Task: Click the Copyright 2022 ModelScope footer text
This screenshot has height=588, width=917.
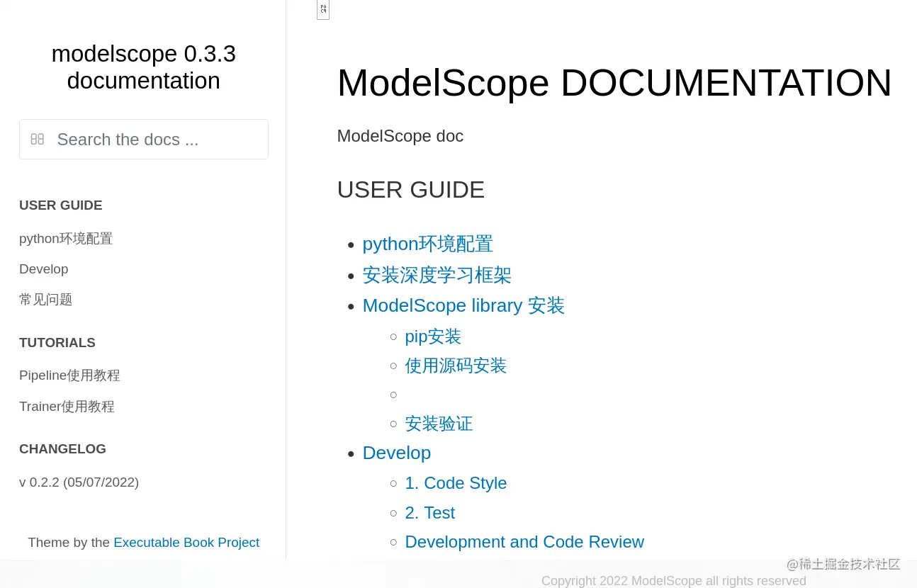Action: (674, 581)
